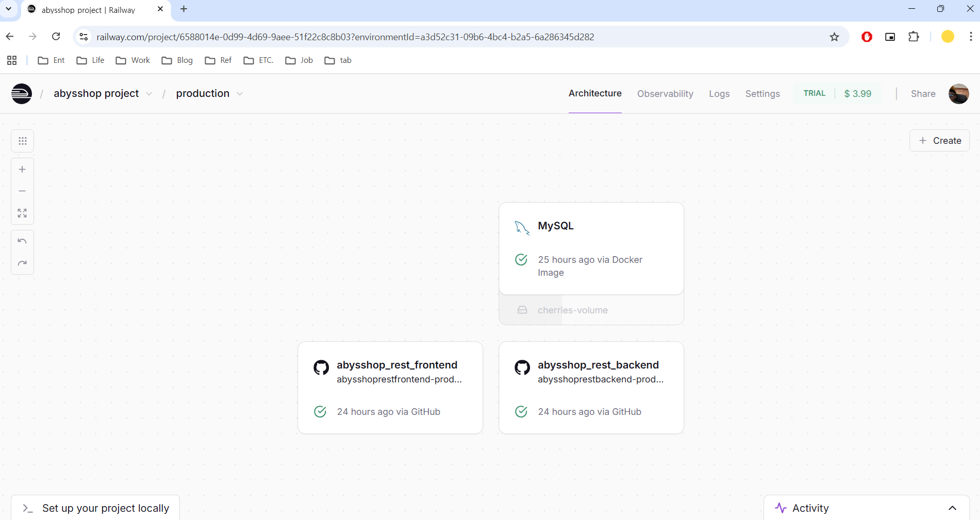
Task: Click the Railway logo home icon
Action: [22, 94]
